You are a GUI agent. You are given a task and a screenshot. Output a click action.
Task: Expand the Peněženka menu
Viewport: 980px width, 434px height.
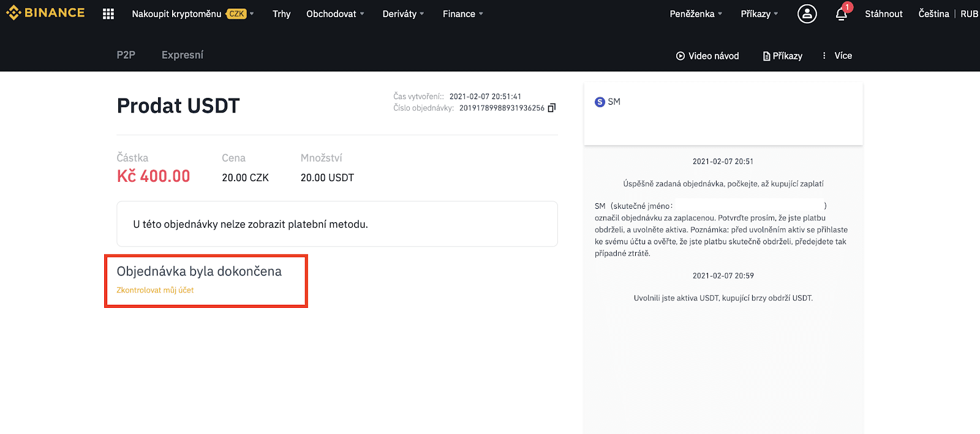point(696,13)
